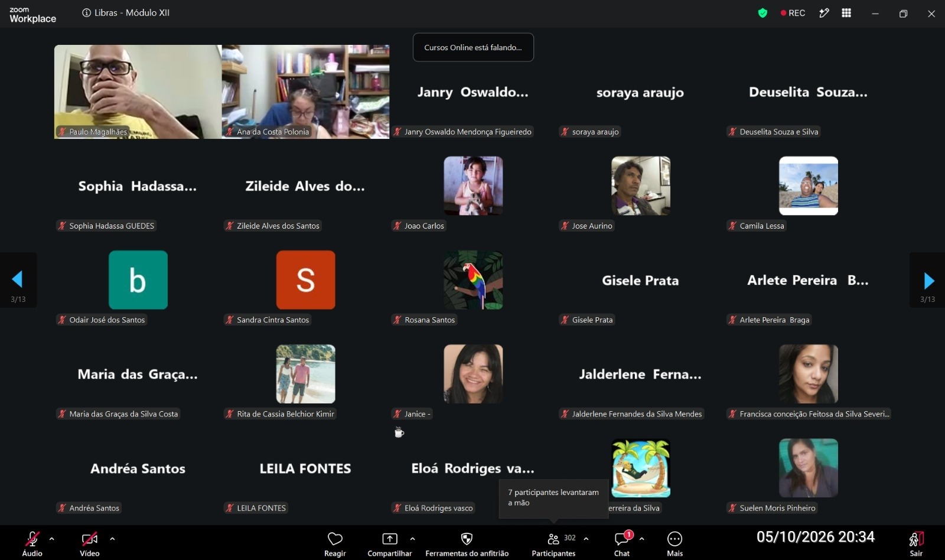The height and width of the screenshot is (560, 945).
Task: Click Joao Carlos profile picture
Action: 473,185
